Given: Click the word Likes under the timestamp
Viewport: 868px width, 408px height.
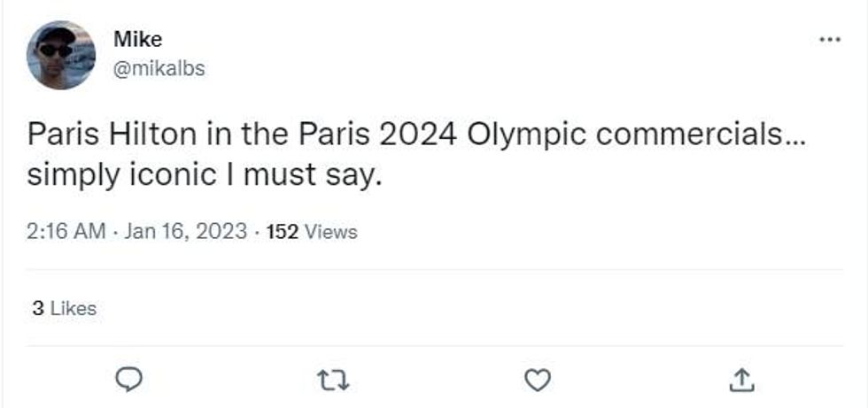Looking at the screenshot, I should pos(73,309).
